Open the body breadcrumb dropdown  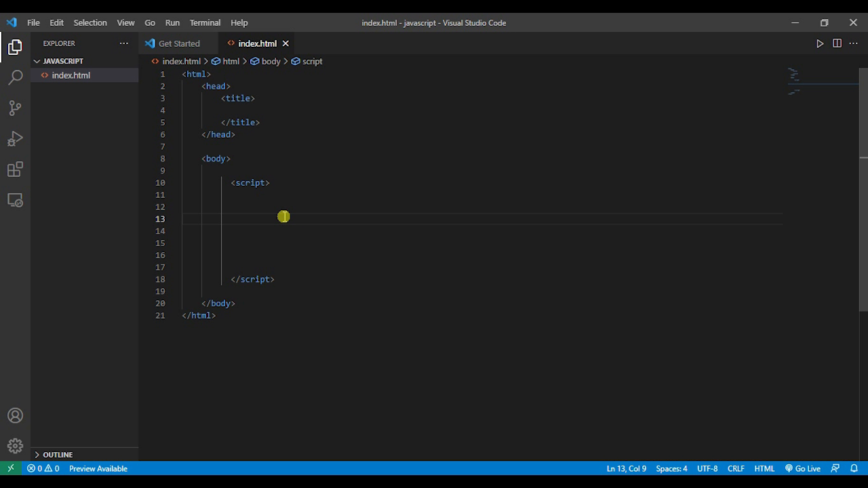(x=265, y=61)
